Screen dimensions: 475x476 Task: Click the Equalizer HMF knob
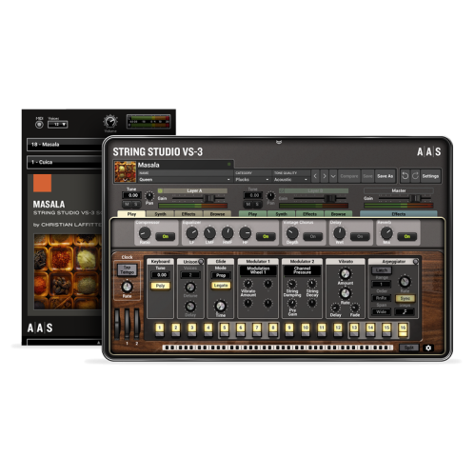(228, 233)
